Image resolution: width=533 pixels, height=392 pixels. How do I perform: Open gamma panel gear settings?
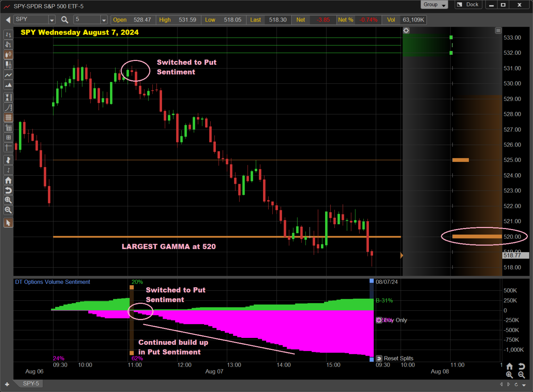pos(406,31)
